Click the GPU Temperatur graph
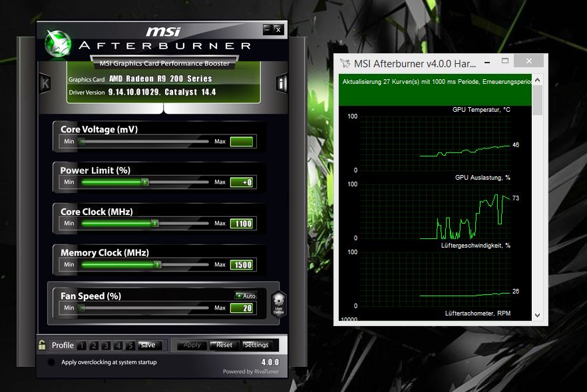 (x=435, y=144)
